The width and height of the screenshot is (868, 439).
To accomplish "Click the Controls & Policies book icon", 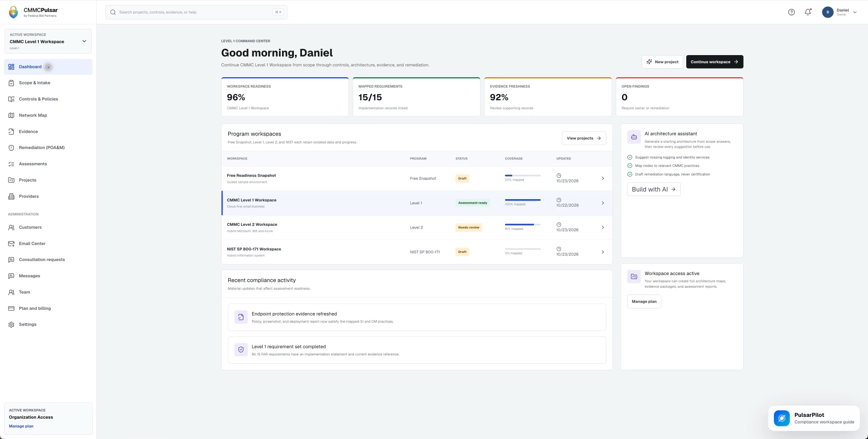I will coord(11,99).
